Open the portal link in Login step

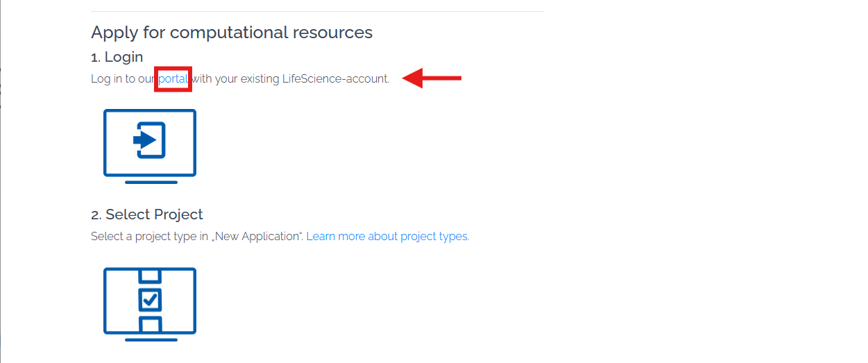coord(173,78)
